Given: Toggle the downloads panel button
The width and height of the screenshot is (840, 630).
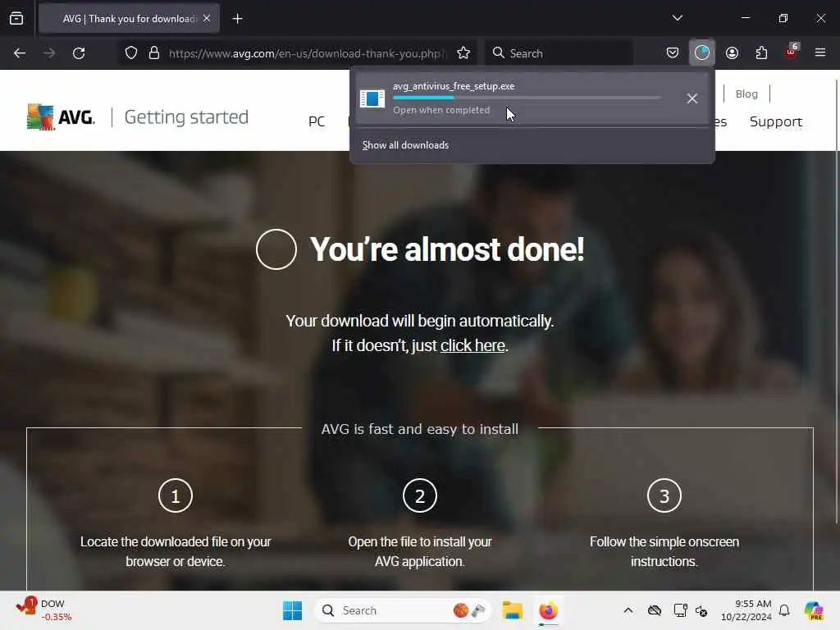Looking at the screenshot, I should tap(702, 52).
